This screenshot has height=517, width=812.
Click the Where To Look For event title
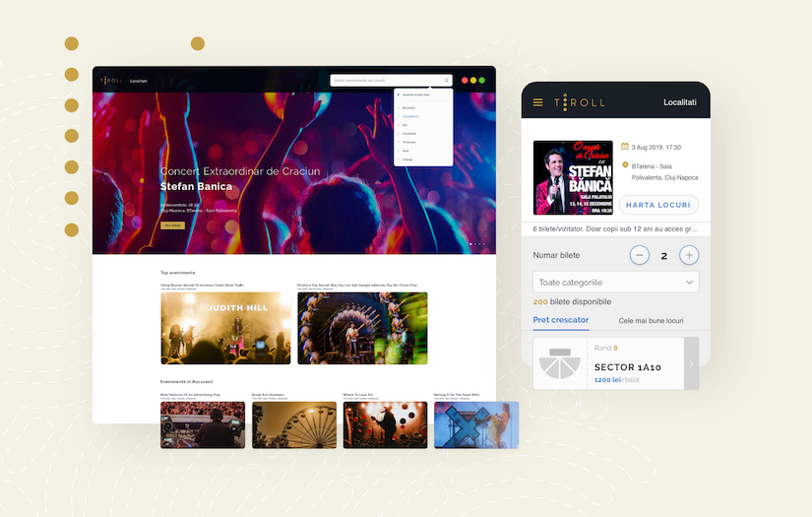[358, 395]
